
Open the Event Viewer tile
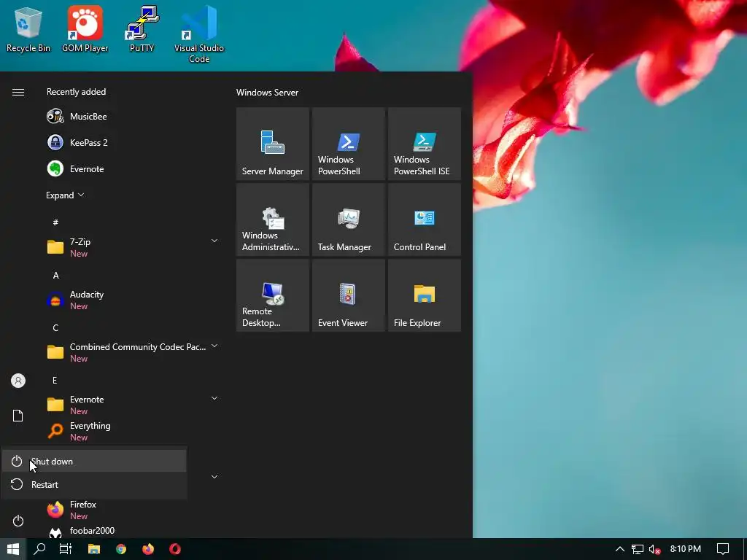348,295
